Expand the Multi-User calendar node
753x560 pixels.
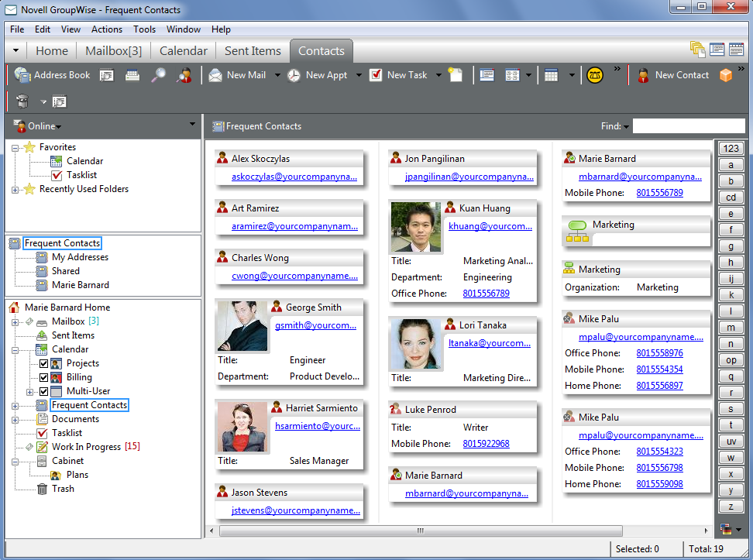point(29,392)
